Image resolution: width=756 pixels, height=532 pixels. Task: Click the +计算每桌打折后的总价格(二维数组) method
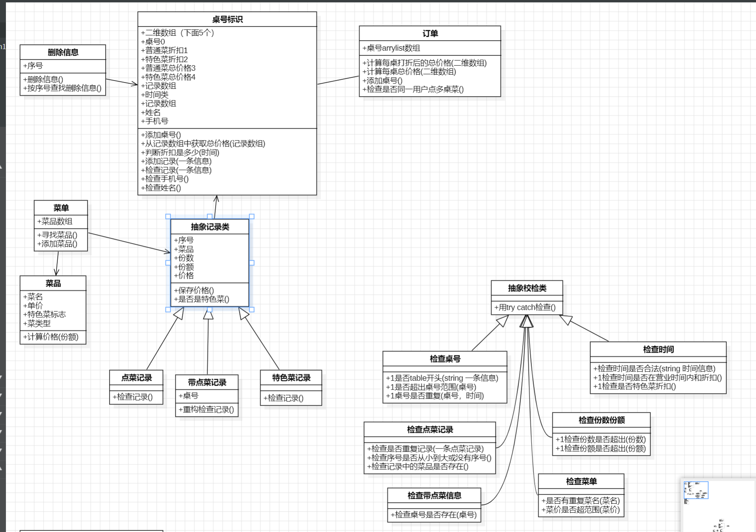424,63
